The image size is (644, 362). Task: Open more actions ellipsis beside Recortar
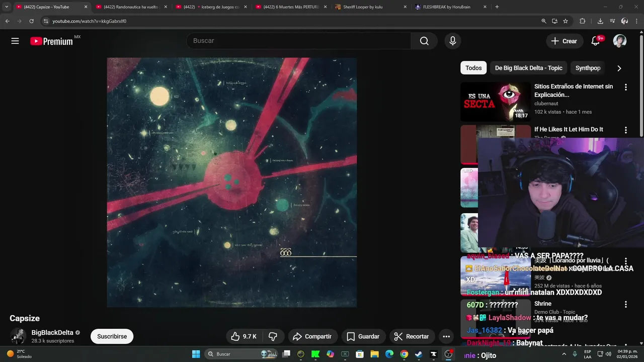tap(446, 336)
